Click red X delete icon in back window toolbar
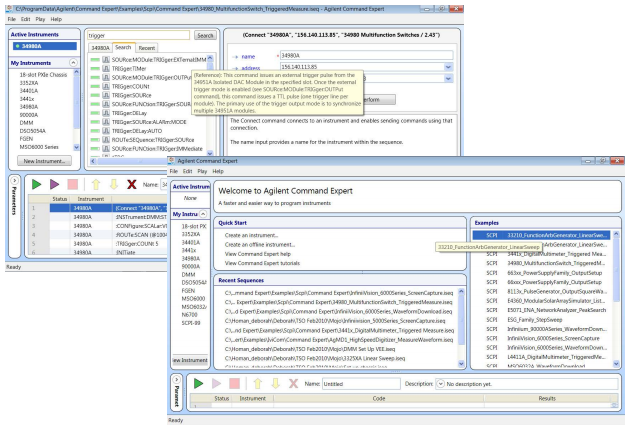 coord(131,185)
